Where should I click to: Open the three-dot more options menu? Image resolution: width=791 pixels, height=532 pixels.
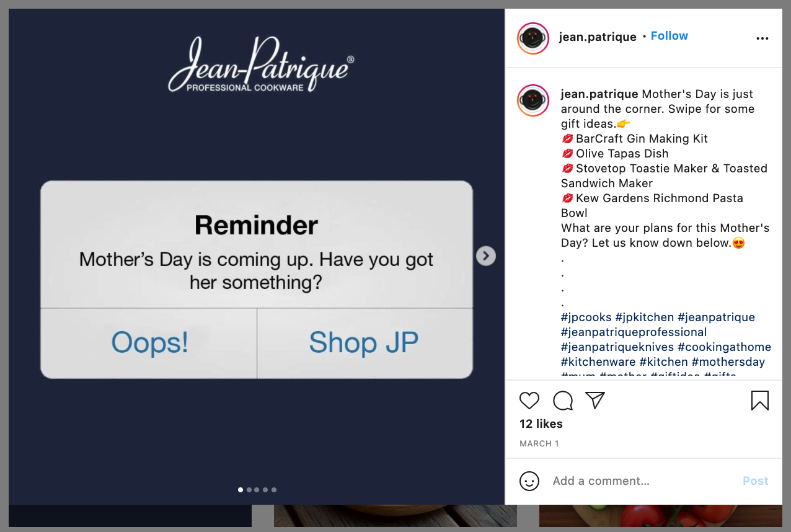tap(762, 38)
